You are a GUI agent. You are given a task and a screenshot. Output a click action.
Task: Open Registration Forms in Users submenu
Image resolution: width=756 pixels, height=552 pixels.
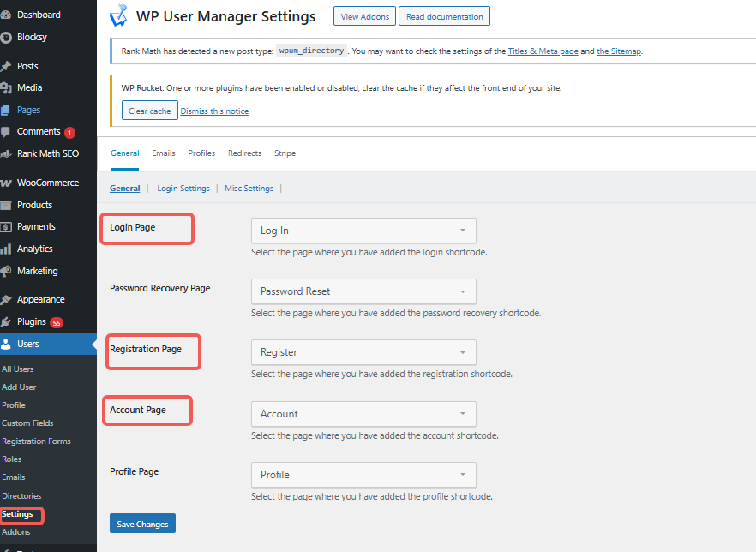click(x=36, y=441)
